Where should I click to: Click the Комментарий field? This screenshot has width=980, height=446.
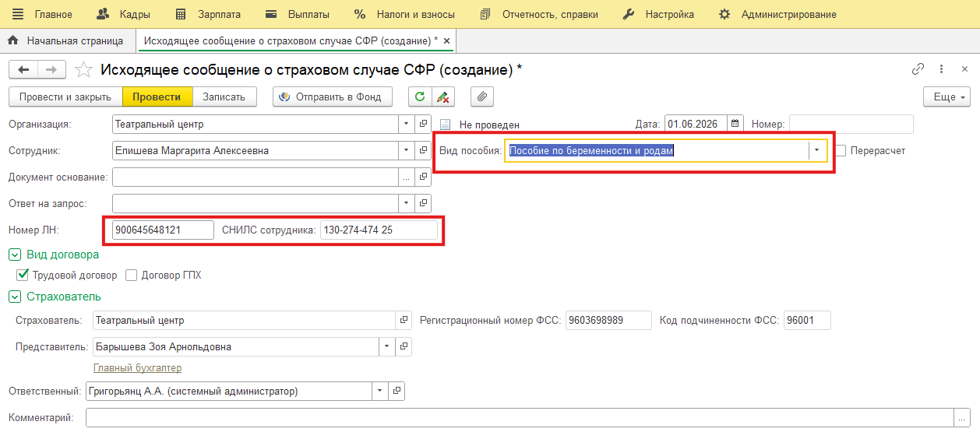pyautogui.click(x=520, y=418)
